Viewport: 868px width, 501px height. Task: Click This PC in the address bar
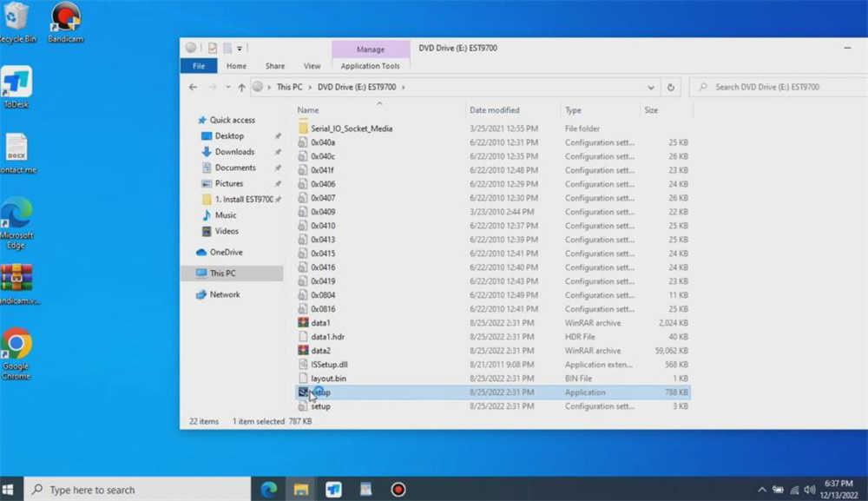click(290, 87)
